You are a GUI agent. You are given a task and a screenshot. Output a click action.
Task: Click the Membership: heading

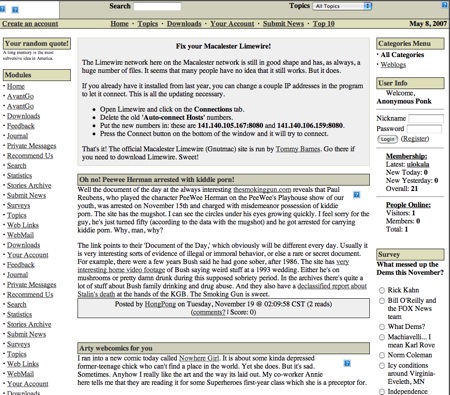tap(407, 156)
